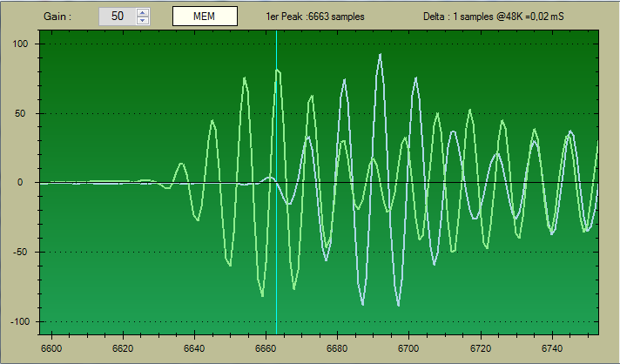Click the vertical peak cursor line at 6663

point(276,218)
